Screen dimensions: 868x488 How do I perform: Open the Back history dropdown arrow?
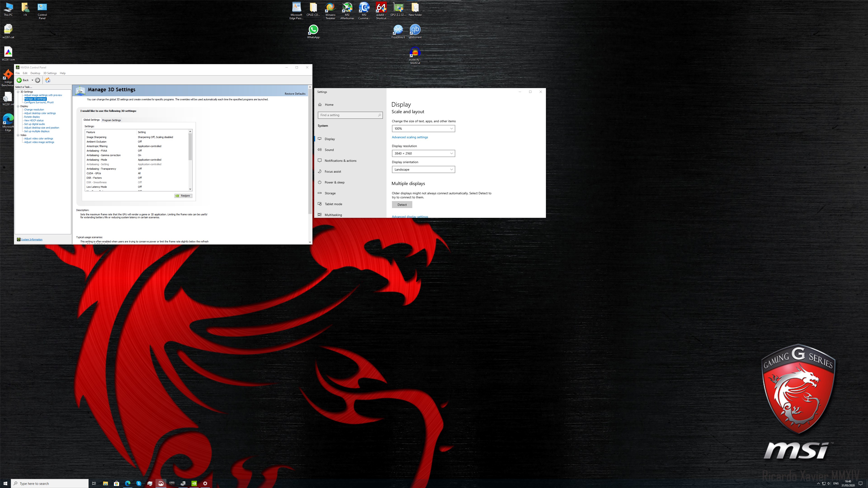tap(32, 80)
